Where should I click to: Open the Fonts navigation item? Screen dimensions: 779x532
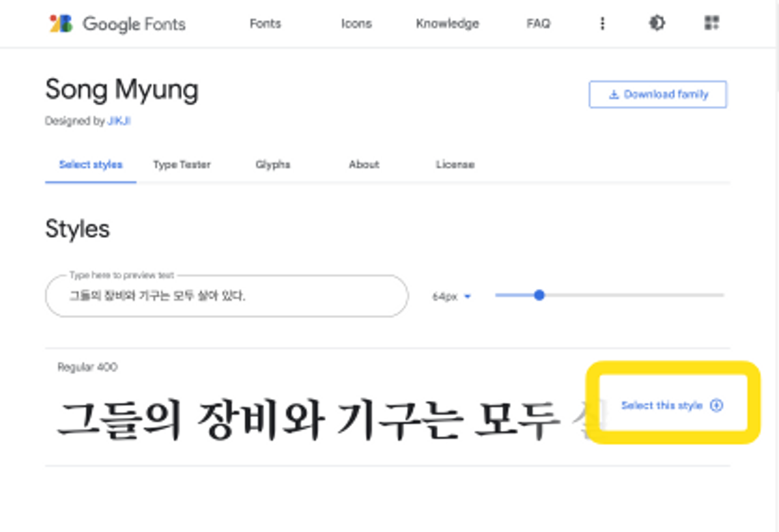tap(265, 24)
